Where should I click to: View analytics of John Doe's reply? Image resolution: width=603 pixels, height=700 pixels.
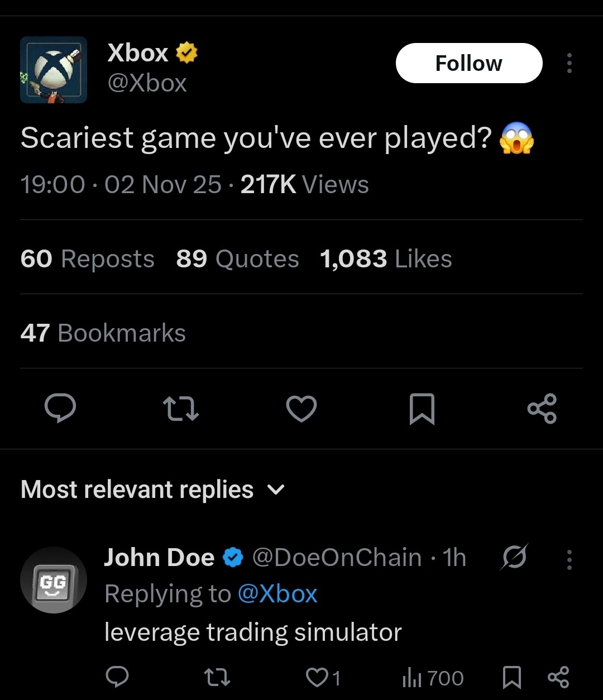click(x=433, y=678)
